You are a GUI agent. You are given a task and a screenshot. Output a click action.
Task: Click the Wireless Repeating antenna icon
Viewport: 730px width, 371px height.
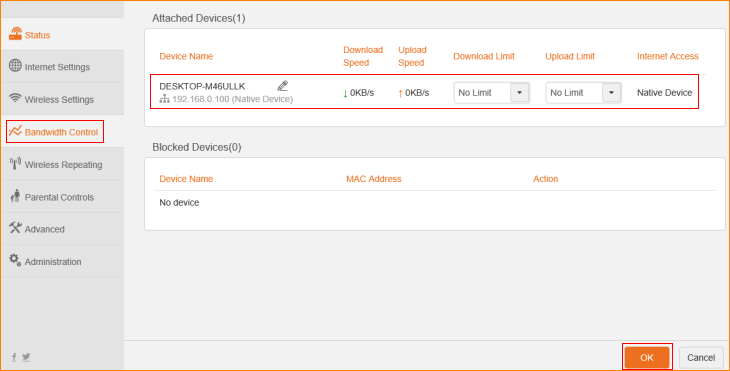pos(15,163)
